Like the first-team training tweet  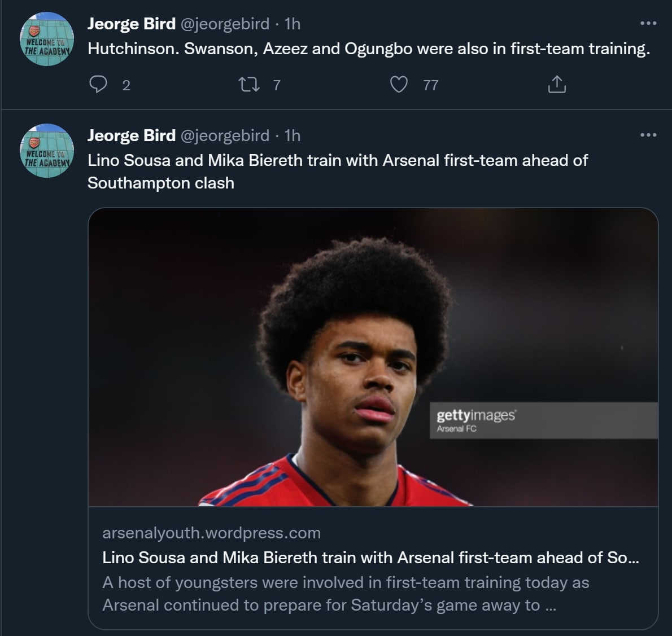click(x=399, y=85)
